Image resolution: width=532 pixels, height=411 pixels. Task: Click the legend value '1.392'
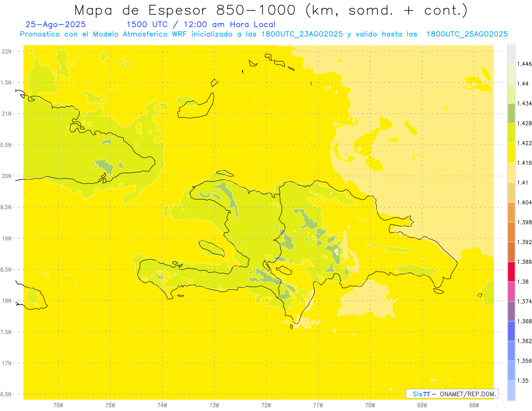point(524,242)
